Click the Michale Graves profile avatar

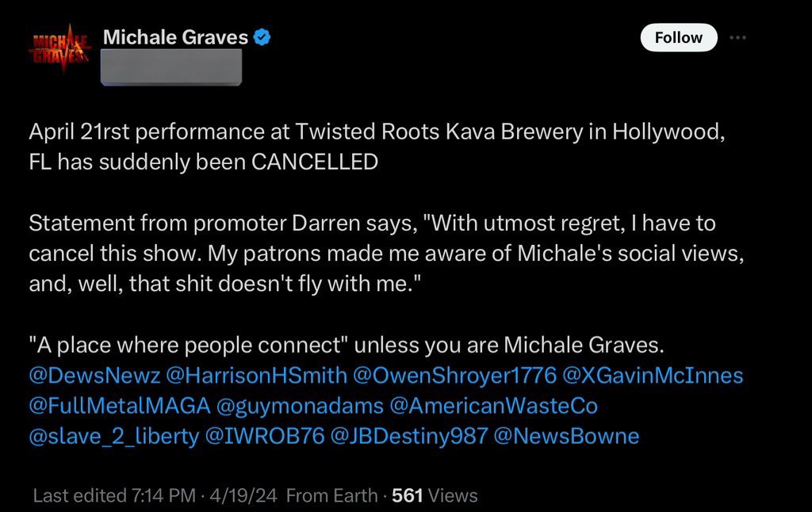point(60,51)
